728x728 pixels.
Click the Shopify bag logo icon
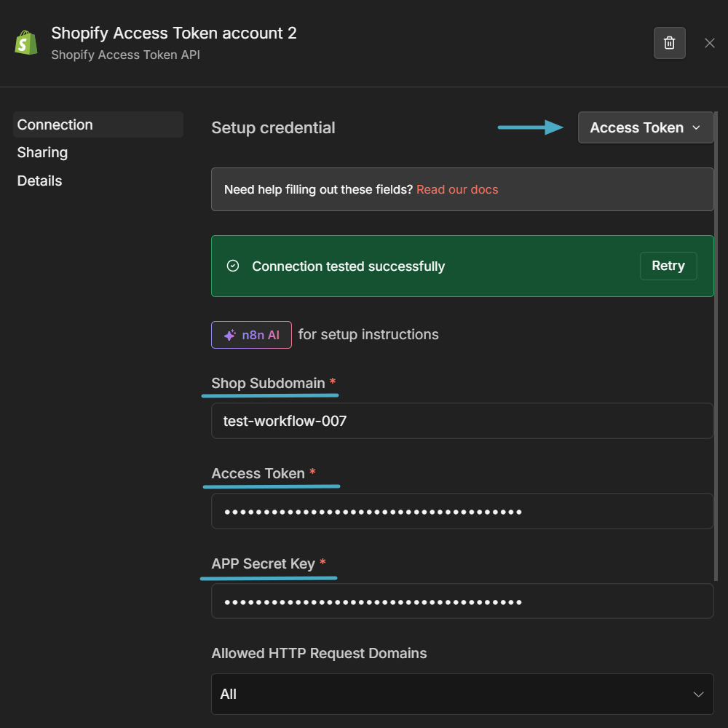(25, 42)
